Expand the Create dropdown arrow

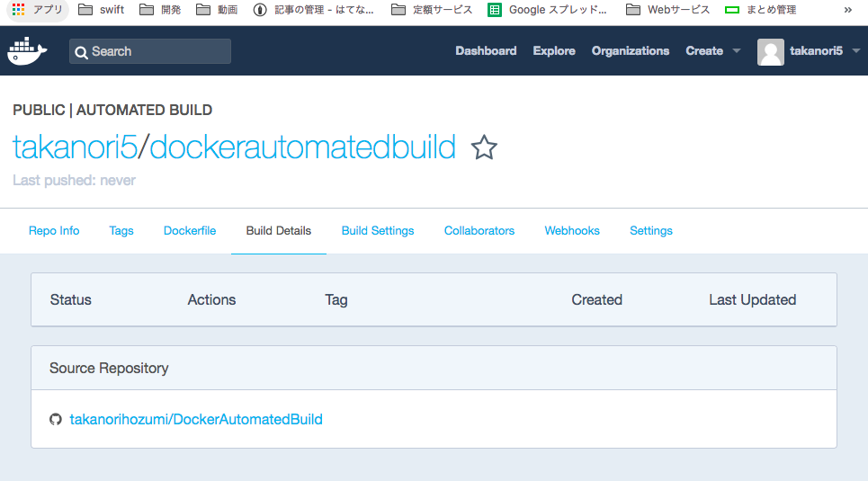tap(737, 51)
